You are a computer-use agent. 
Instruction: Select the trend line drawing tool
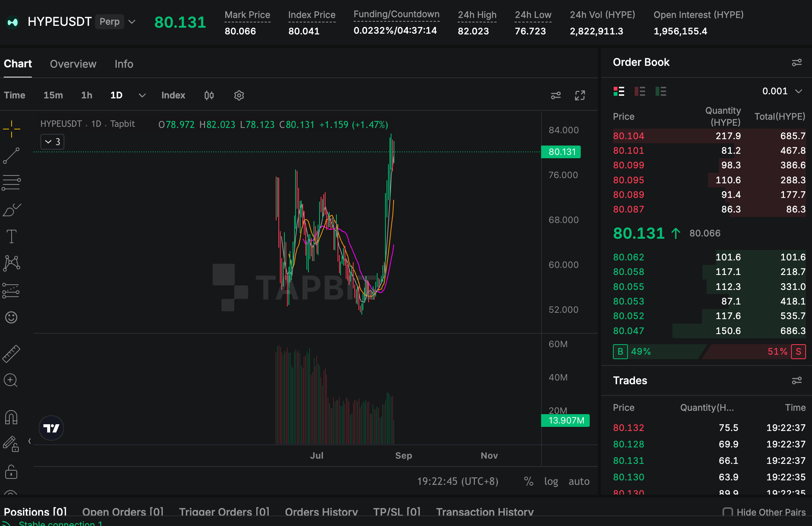[12, 156]
